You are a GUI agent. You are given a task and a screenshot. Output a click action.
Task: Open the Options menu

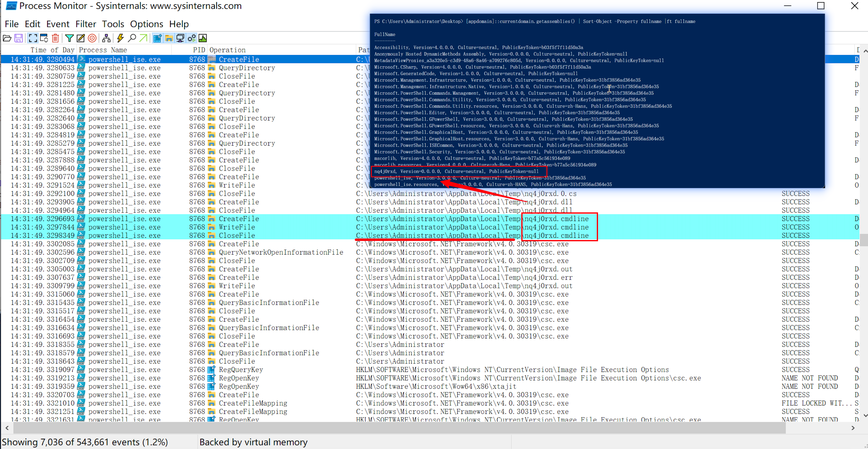pos(146,24)
